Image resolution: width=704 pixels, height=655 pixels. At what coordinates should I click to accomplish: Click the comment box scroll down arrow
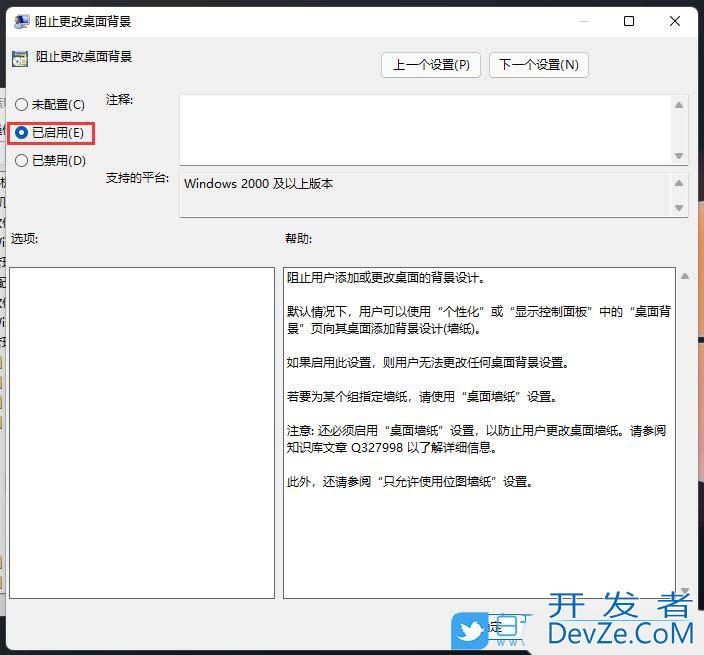pos(679,156)
